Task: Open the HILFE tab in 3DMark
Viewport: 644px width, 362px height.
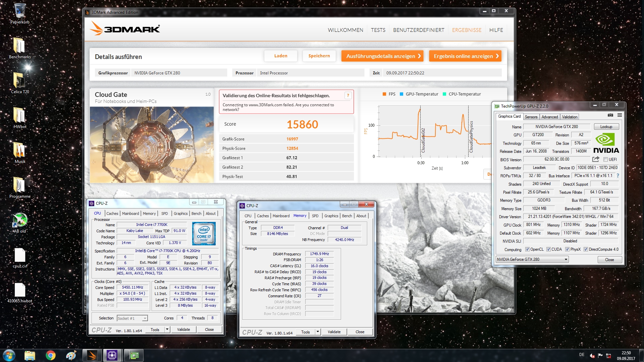Action: (x=496, y=30)
